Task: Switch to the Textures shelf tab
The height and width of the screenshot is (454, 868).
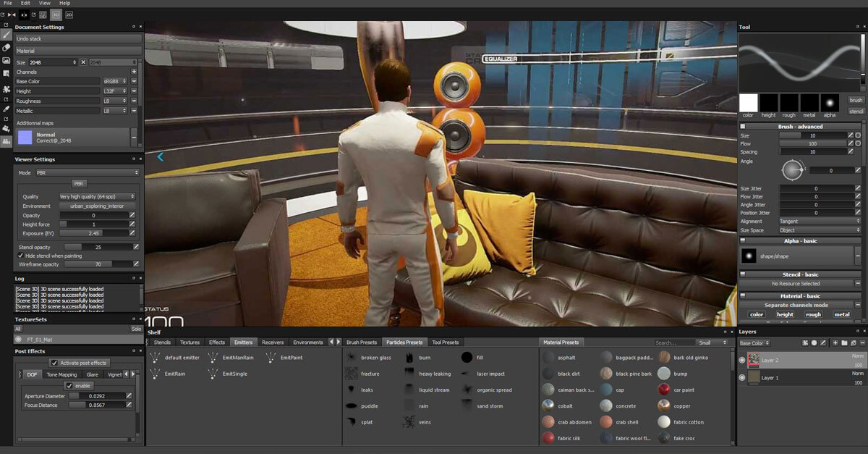Action: 190,342
